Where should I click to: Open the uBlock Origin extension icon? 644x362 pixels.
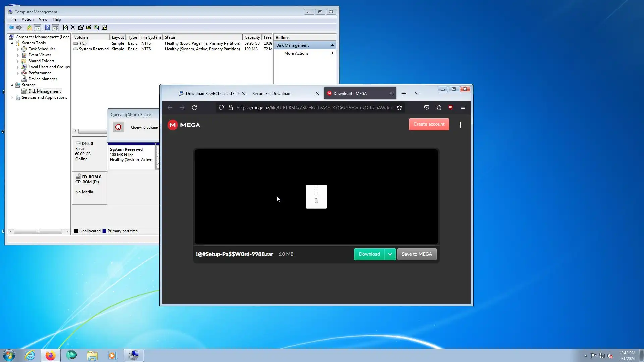pos(451,108)
